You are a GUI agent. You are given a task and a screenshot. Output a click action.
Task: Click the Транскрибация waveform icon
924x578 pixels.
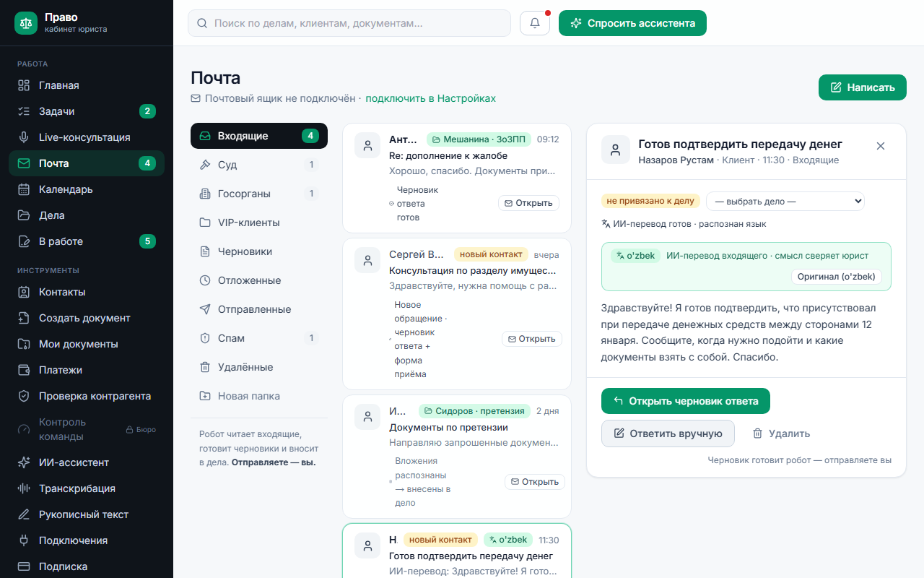[x=24, y=488]
